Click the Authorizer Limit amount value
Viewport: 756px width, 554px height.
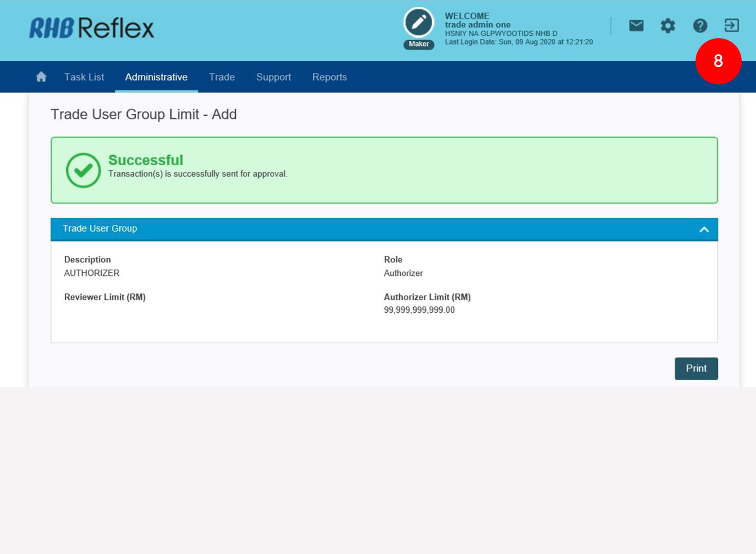(419, 310)
